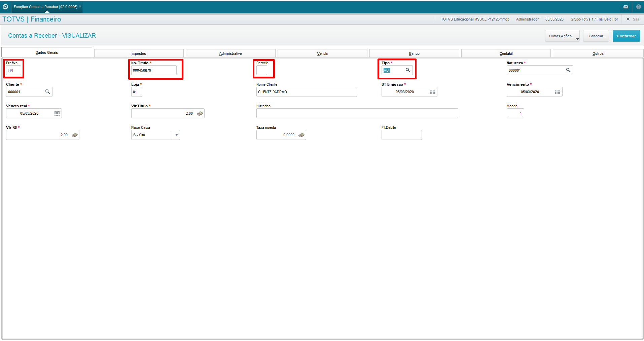Click the TOTVS | Financeiro title
This screenshot has width=644, height=341.
pos(32,19)
